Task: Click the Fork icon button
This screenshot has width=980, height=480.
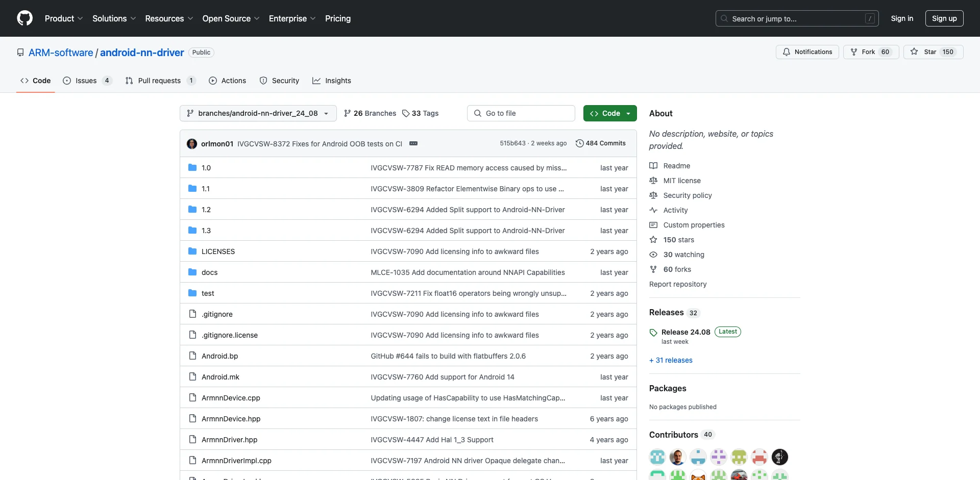Action: pyautogui.click(x=854, y=52)
